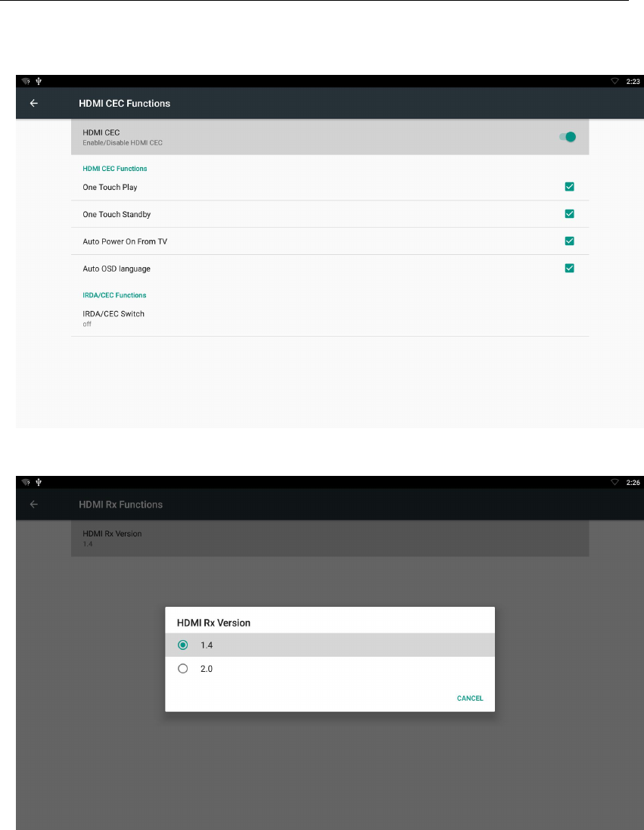Uncheck Auto OSD language checkbox

[x=569, y=269]
